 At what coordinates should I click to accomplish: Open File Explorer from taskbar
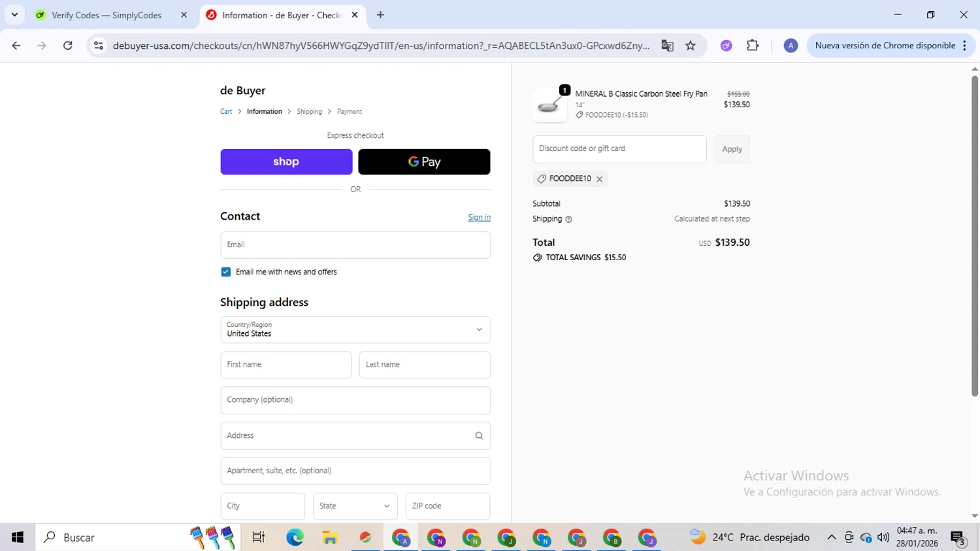pos(330,537)
